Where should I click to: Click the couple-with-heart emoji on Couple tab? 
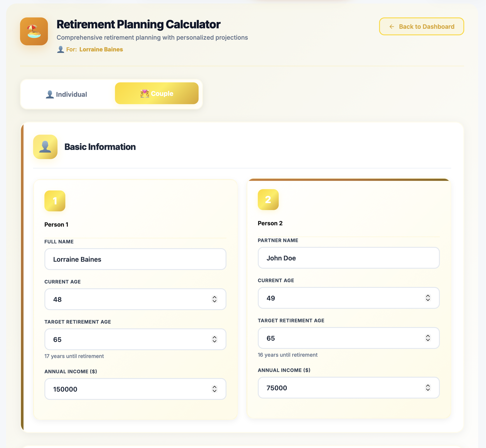click(145, 93)
